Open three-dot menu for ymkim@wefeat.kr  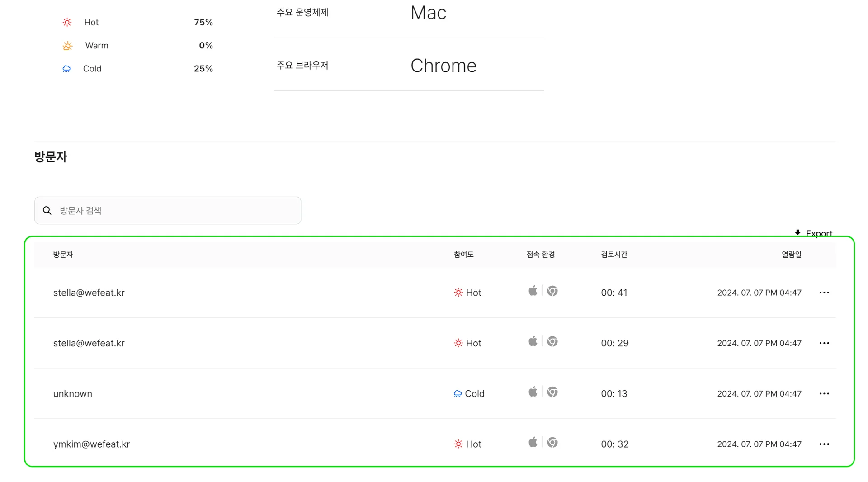824,444
